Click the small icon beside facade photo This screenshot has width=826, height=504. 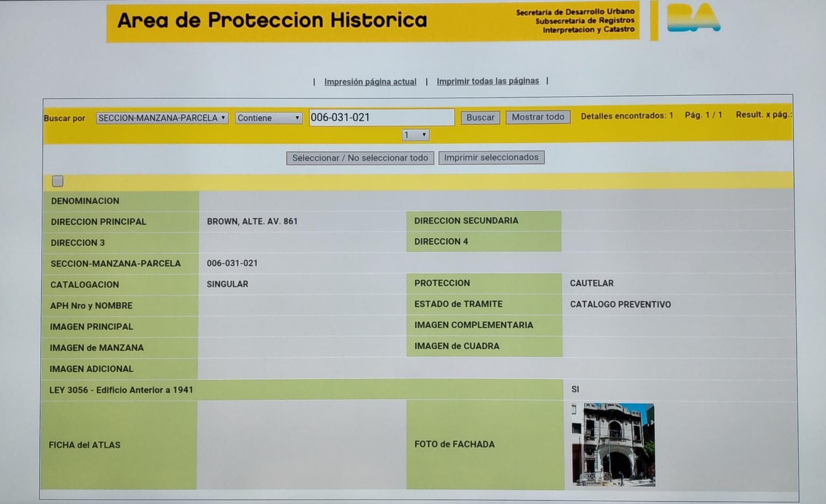click(x=574, y=410)
